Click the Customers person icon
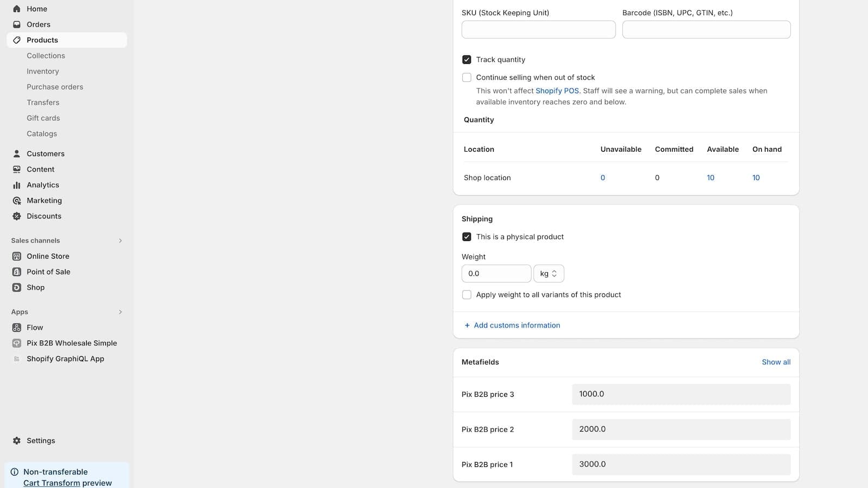Viewport: 868px width, 488px height. [17, 154]
